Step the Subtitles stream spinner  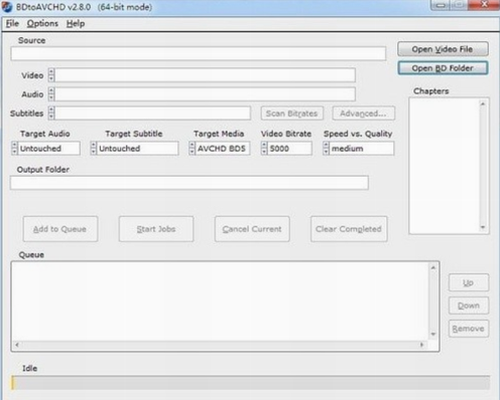(x=51, y=113)
